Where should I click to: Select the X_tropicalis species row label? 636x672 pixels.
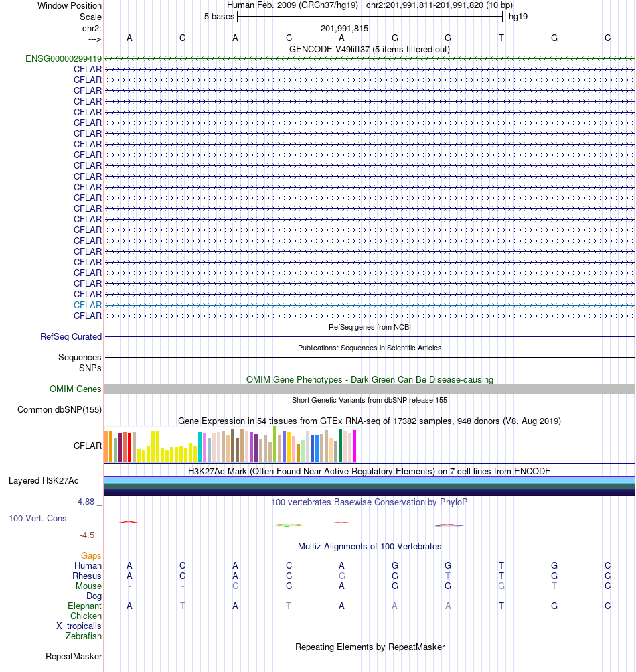coord(79,626)
